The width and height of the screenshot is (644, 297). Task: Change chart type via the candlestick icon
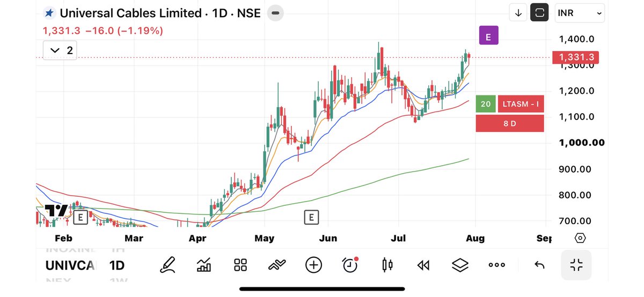click(x=387, y=265)
